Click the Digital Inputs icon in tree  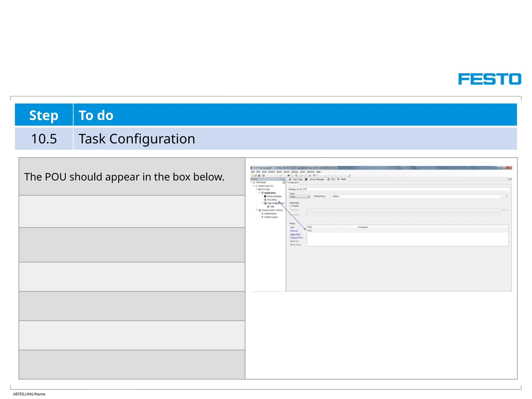(x=262, y=214)
